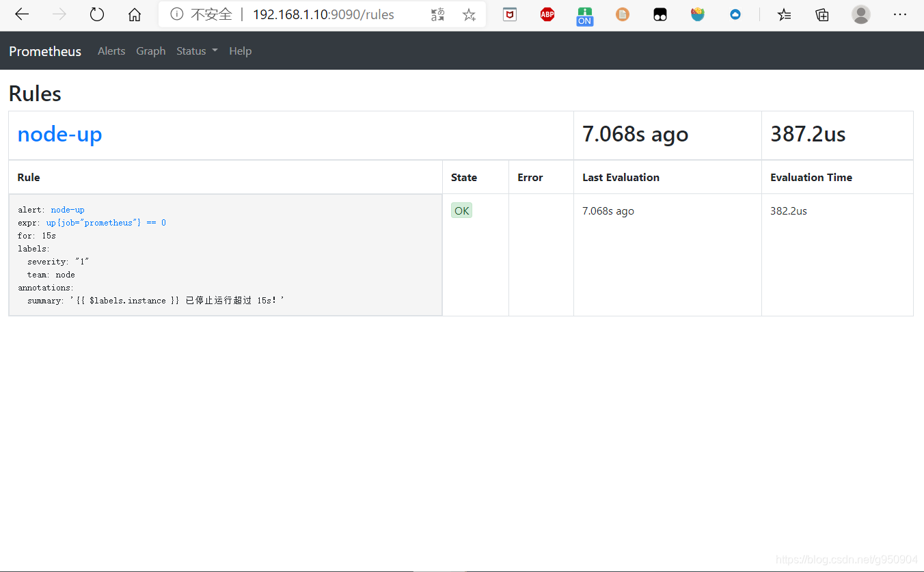The height and width of the screenshot is (572, 924).
Task: Click the 387.2us group evaluation time
Action: point(808,134)
